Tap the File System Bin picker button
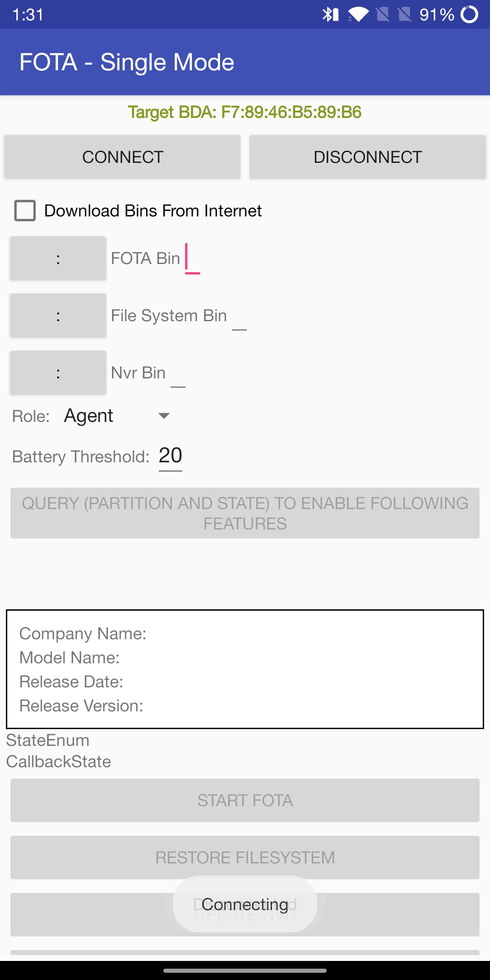Screen dimensions: 490x980 coord(58,315)
